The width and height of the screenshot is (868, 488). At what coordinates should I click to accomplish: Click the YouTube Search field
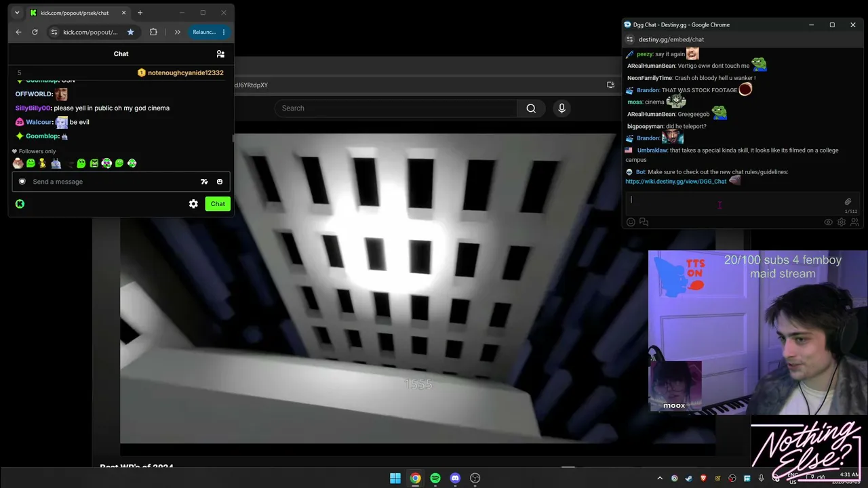tap(396, 108)
